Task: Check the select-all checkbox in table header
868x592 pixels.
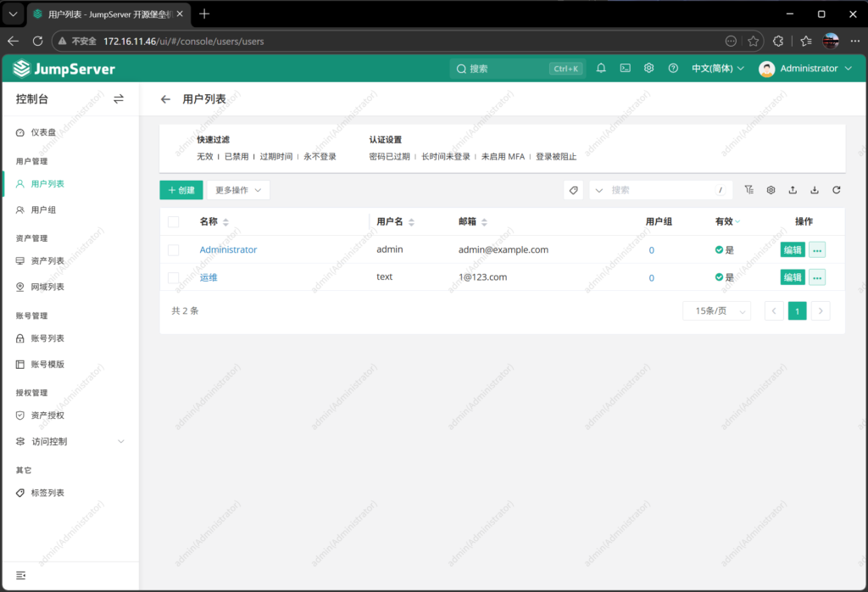Action: coord(174,222)
